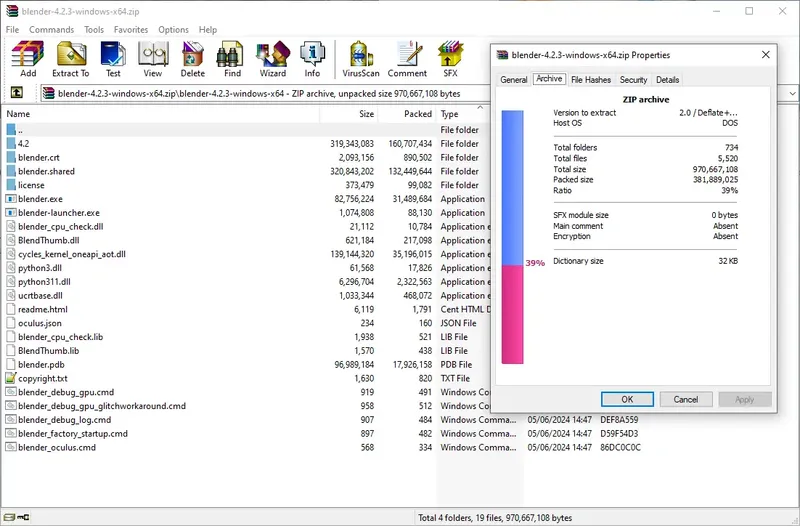The width and height of the screenshot is (800, 526).
Task: Select the 4.2 folder icon
Action: pos(11,144)
